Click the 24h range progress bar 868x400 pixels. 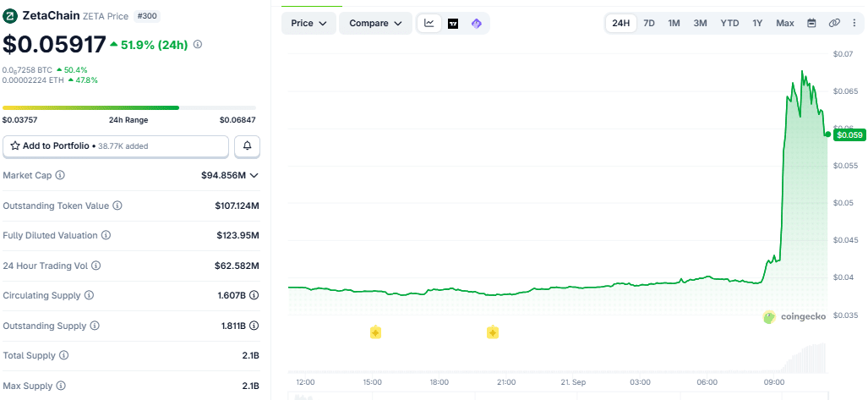[129, 107]
